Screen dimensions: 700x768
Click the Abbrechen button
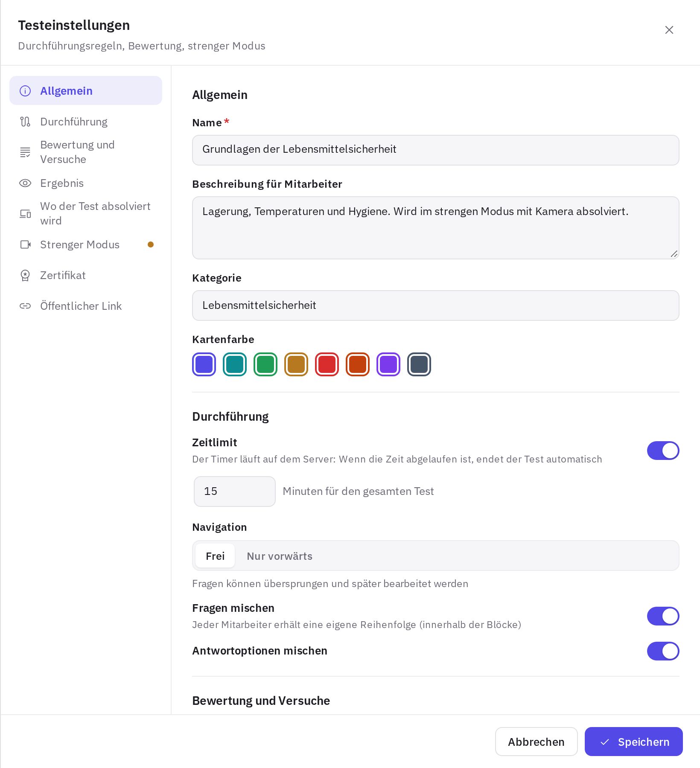click(536, 742)
